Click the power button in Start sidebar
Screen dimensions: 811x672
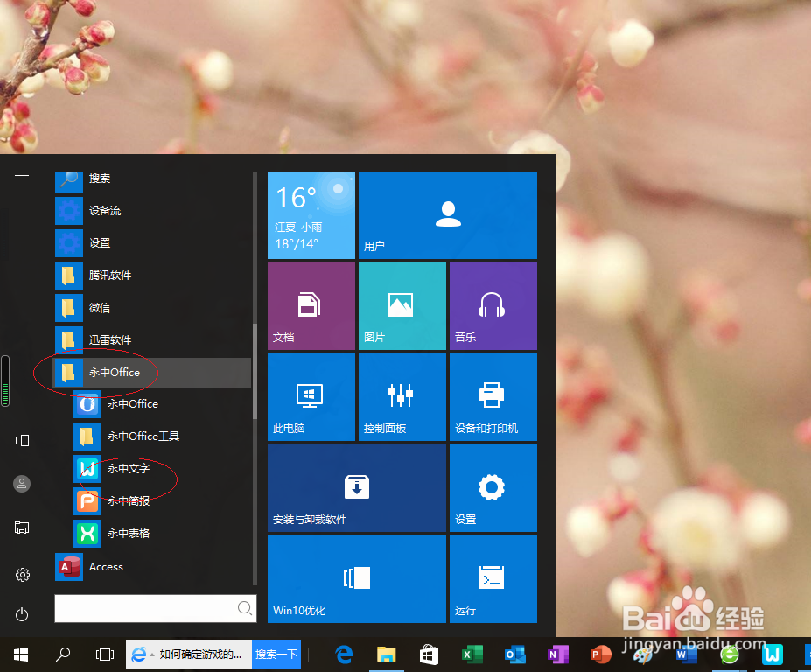click(x=22, y=614)
